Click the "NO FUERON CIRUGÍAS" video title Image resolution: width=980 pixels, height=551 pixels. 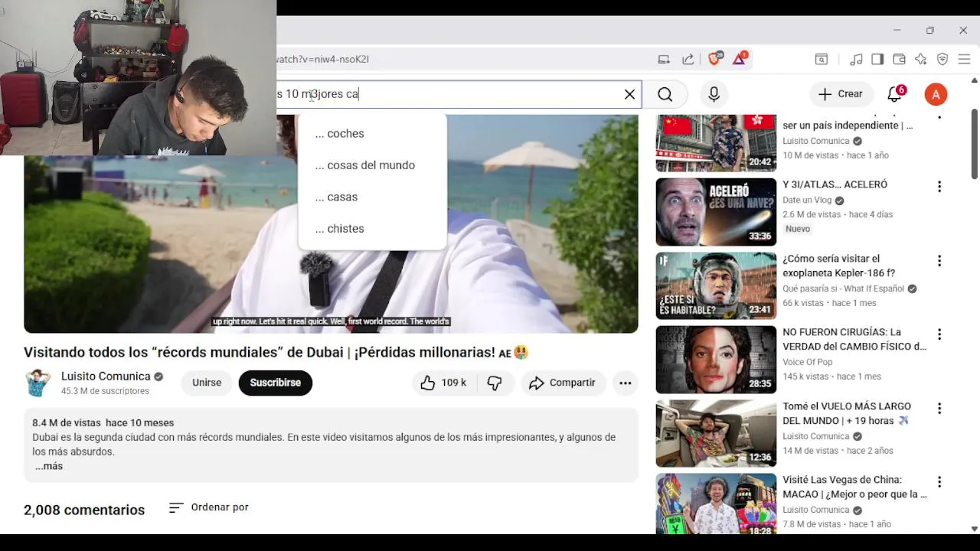click(x=854, y=339)
